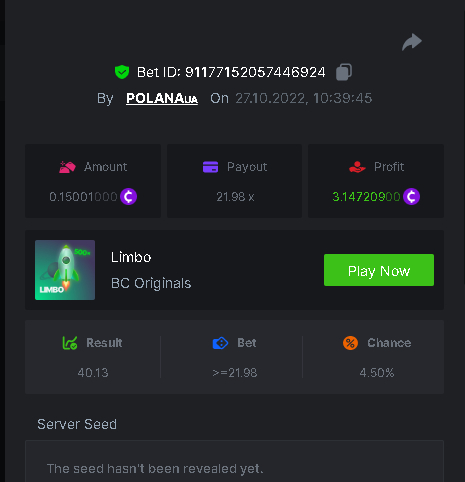
Task: Open the POLANAUA user profile link
Action: [162, 98]
